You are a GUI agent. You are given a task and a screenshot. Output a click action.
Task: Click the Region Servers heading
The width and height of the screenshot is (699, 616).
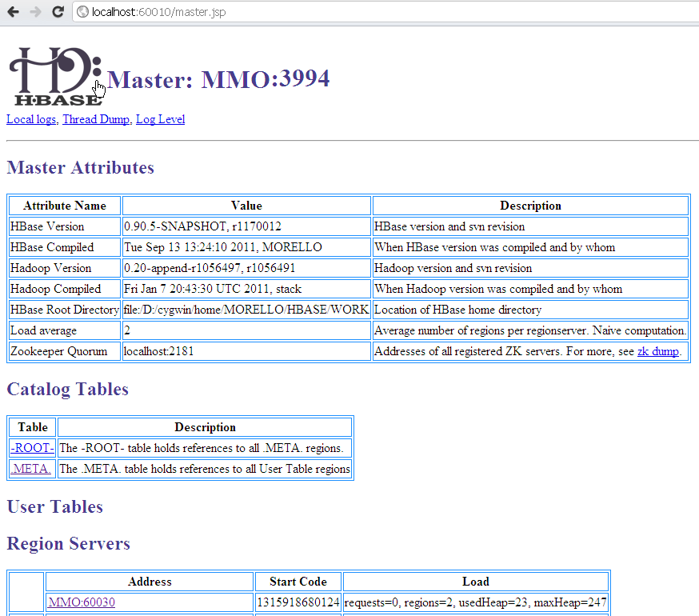68,543
